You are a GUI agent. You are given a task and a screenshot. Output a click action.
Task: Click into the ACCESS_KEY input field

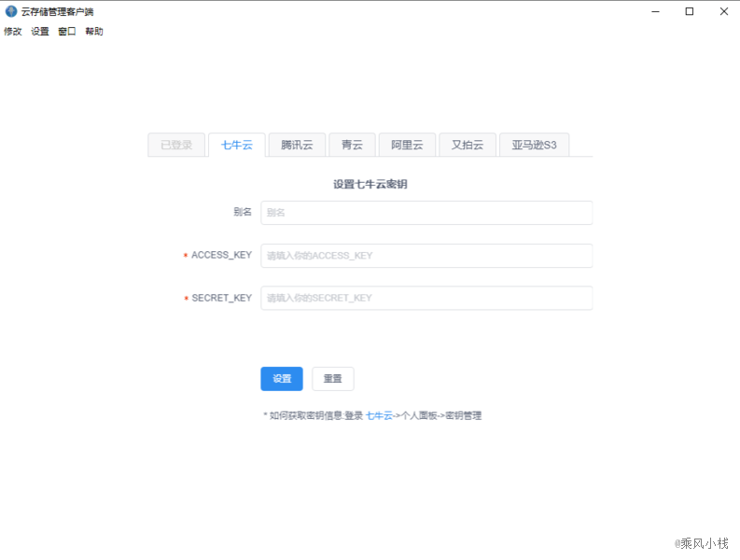tap(426, 256)
